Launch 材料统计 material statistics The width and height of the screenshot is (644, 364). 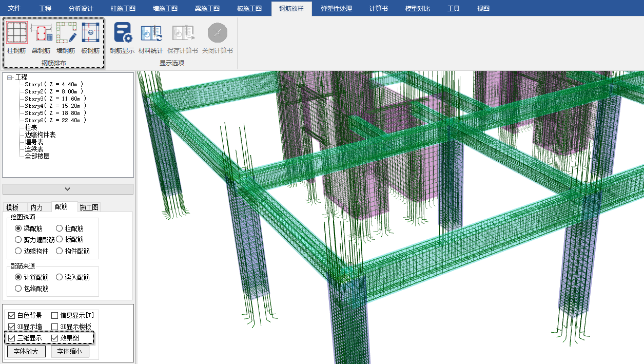151,33
